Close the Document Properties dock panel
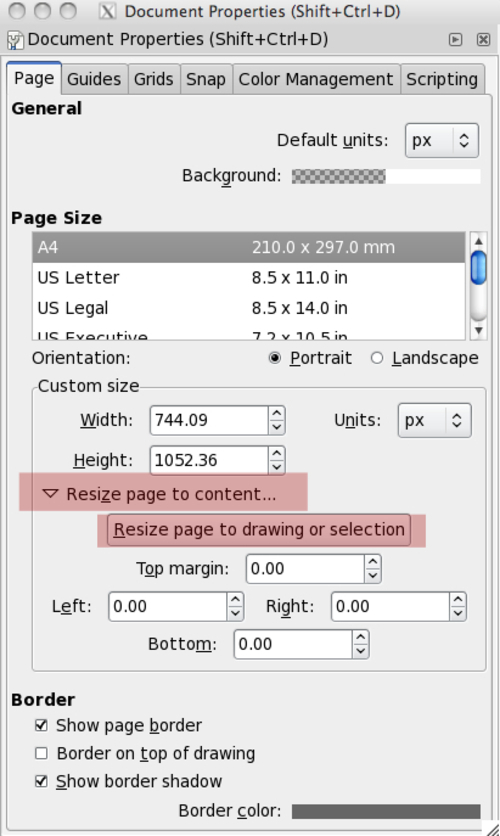 tap(483, 39)
